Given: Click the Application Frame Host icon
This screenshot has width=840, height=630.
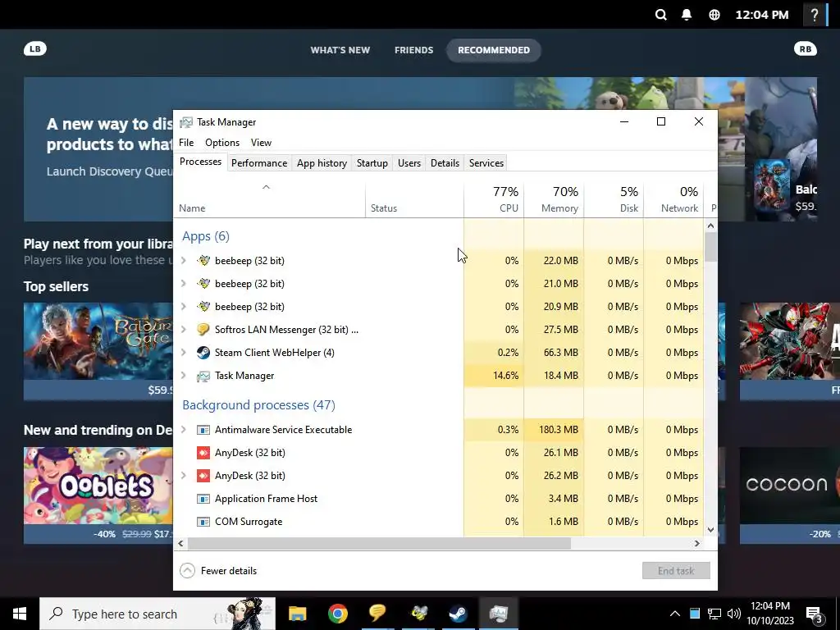Looking at the screenshot, I should click(x=203, y=499).
